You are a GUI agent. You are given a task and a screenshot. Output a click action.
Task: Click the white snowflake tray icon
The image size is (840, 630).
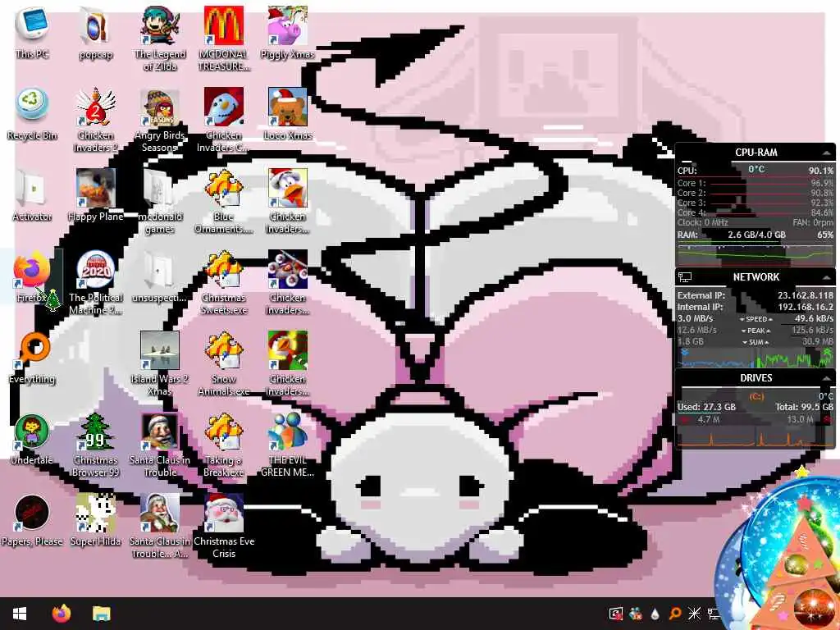[694, 614]
